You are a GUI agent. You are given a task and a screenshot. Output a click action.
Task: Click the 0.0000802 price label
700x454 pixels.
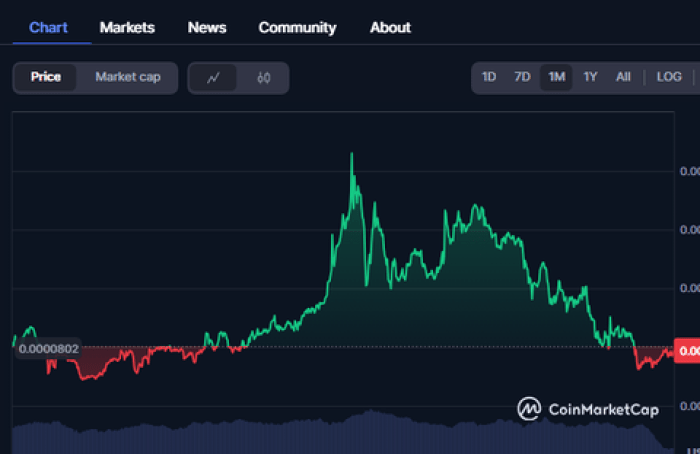(49, 349)
